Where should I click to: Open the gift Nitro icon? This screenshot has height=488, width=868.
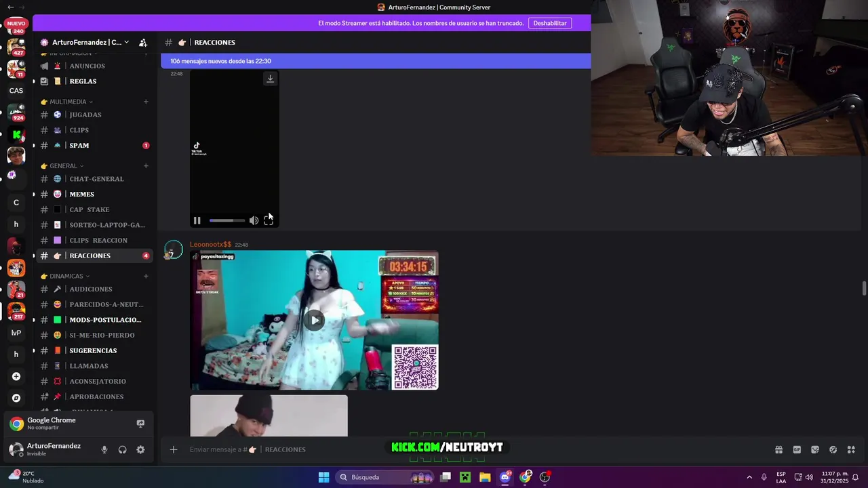coord(778,449)
